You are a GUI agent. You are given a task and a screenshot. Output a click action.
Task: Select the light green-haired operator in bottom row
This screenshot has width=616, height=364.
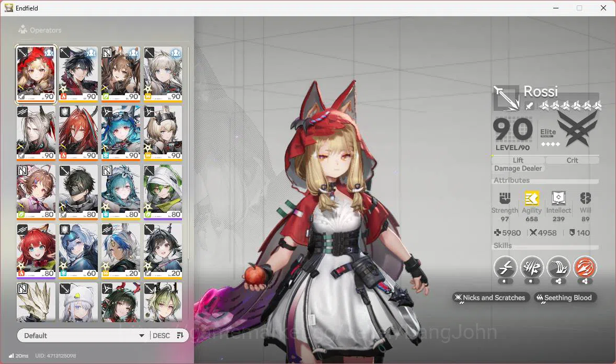(x=163, y=302)
